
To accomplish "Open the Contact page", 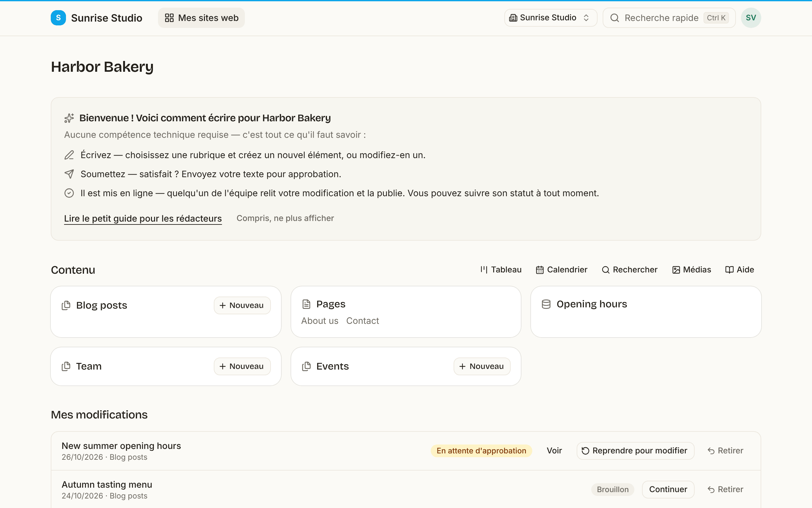I will pyautogui.click(x=362, y=321).
